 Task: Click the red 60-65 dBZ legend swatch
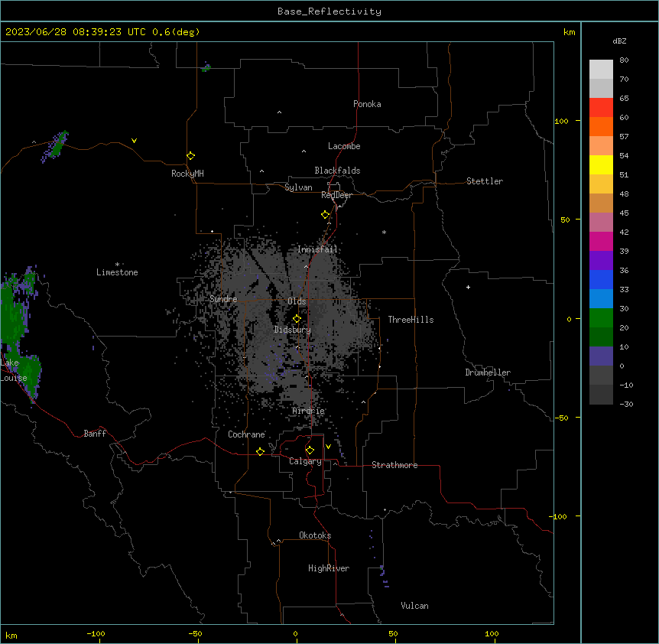click(601, 107)
